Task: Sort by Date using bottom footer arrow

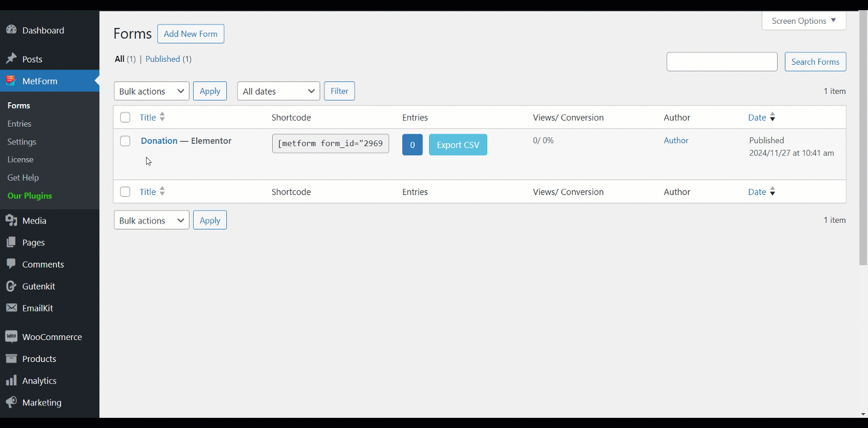Action: pyautogui.click(x=772, y=192)
